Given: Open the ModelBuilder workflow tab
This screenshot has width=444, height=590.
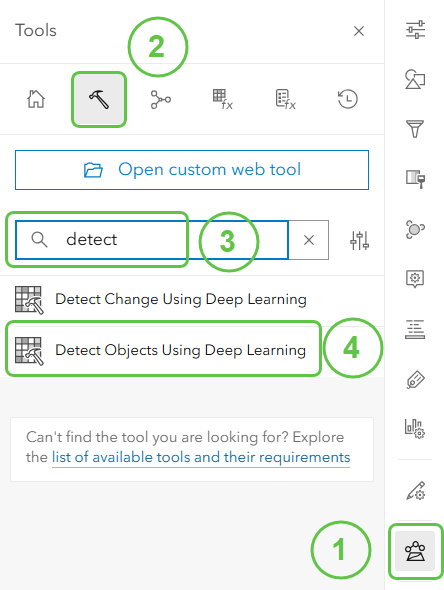Looking at the screenshot, I should tap(161, 100).
